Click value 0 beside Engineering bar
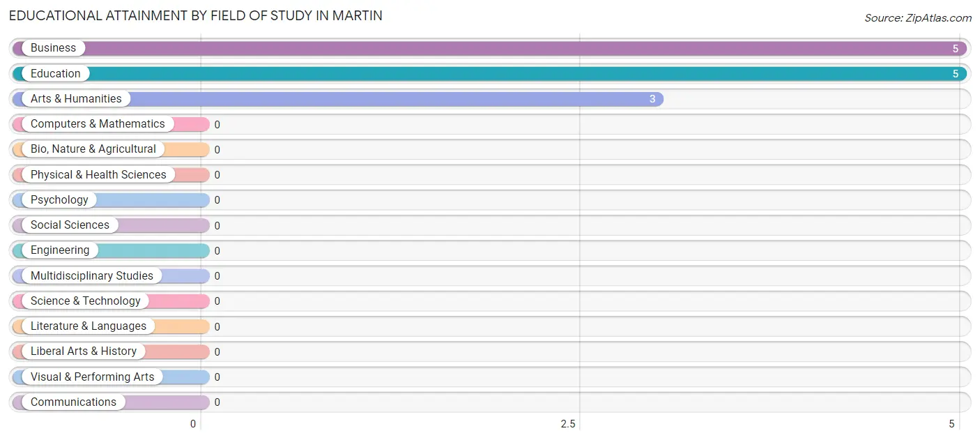The image size is (980, 440). [x=217, y=251]
